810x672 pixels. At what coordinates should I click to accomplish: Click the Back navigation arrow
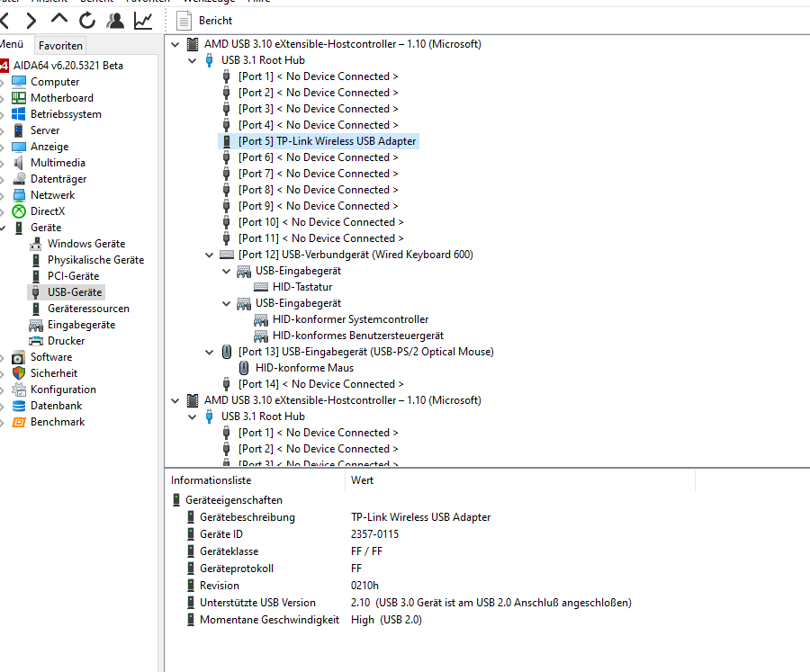click(5, 21)
